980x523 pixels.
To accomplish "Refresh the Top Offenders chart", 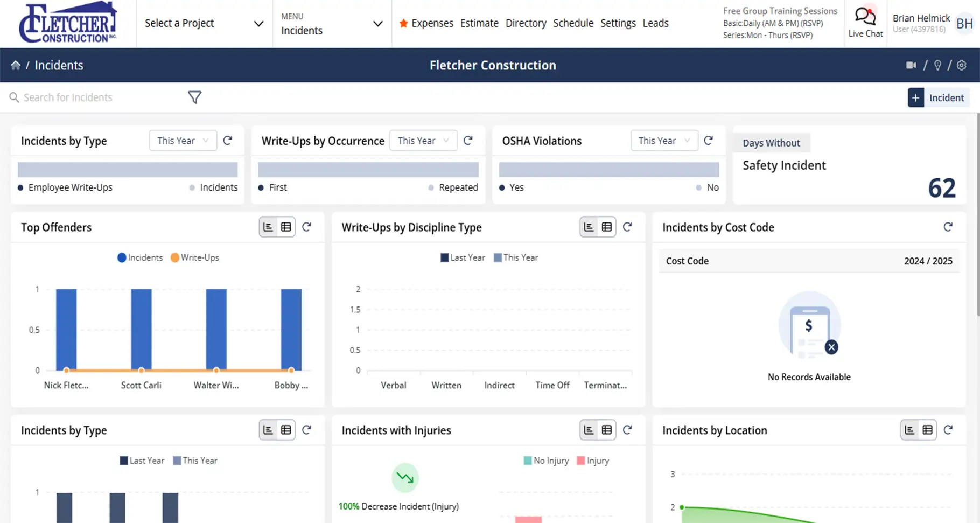I will [307, 227].
